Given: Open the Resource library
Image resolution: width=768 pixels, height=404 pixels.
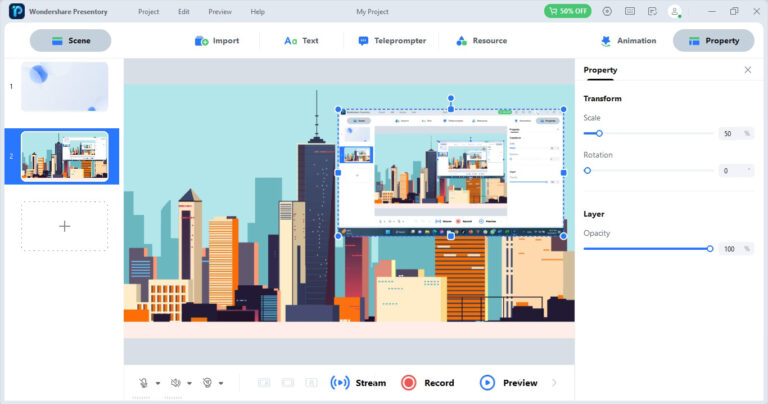Looking at the screenshot, I should (481, 41).
